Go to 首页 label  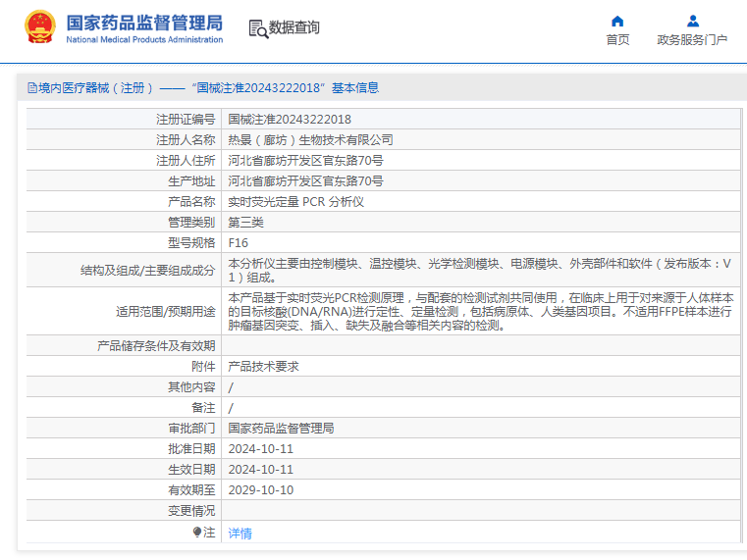pos(617,40)
